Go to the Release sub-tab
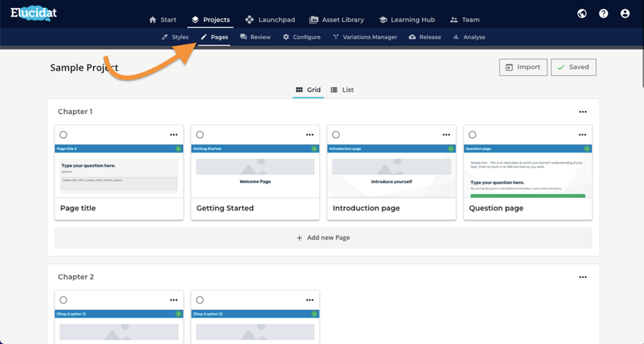The height and width of the screenshot is (344, 644). pos(425,37)
